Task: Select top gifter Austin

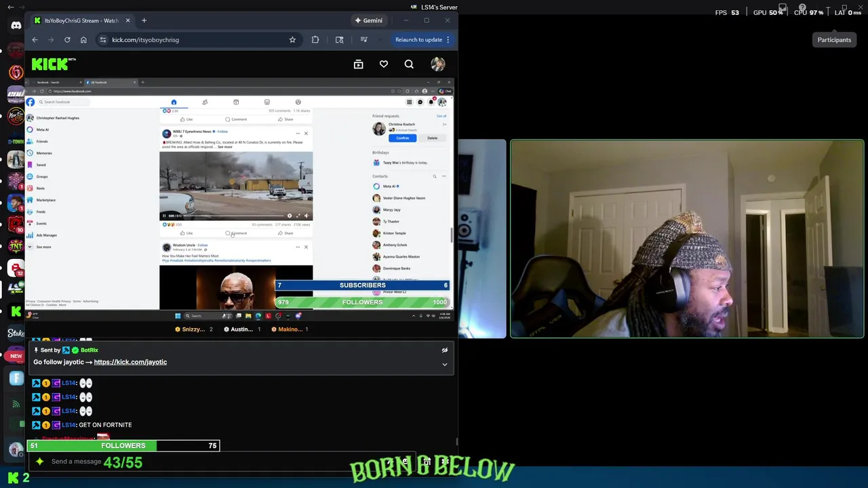Action: pos(242,329)
